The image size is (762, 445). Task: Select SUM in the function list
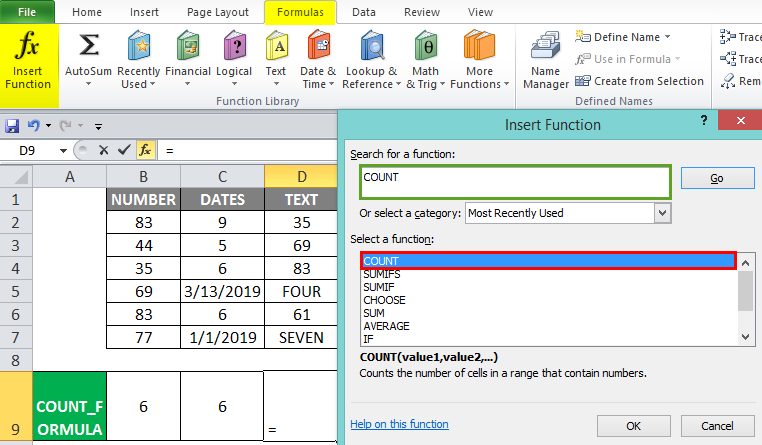[x=548, y=313]
